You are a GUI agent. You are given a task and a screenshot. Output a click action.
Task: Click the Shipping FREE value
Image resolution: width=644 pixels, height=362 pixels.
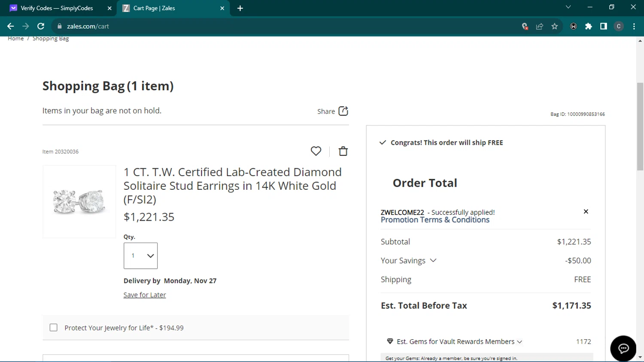click(x=583, y=280)
